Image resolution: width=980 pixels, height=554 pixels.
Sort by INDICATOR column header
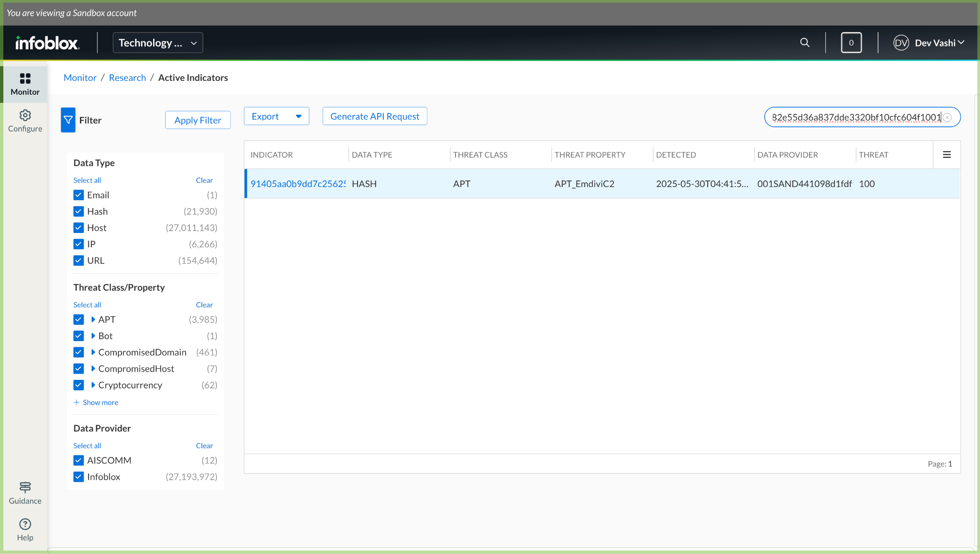coord(271,155)
